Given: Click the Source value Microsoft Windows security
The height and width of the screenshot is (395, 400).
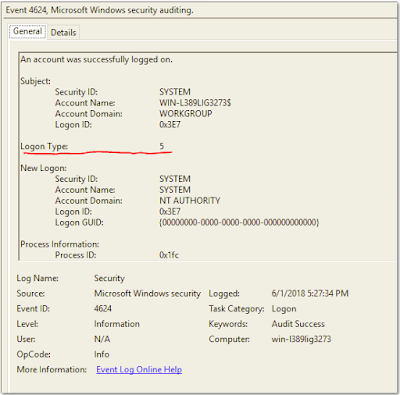Looking at the screenshot, I should pyautogui.click(x=147, y=293).
